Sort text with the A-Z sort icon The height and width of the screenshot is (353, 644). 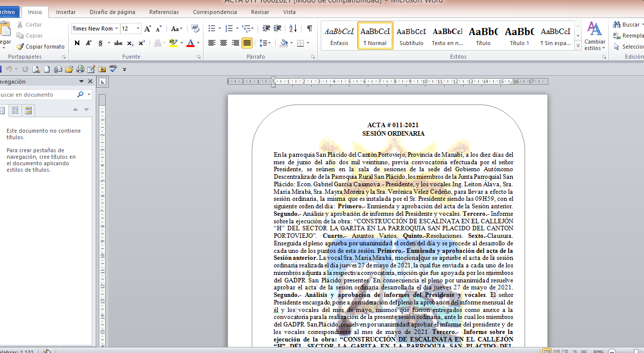294,29
